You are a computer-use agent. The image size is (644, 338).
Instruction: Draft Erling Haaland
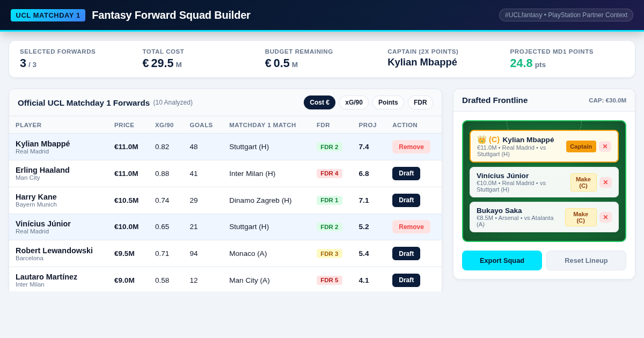[x=406, y=173]
